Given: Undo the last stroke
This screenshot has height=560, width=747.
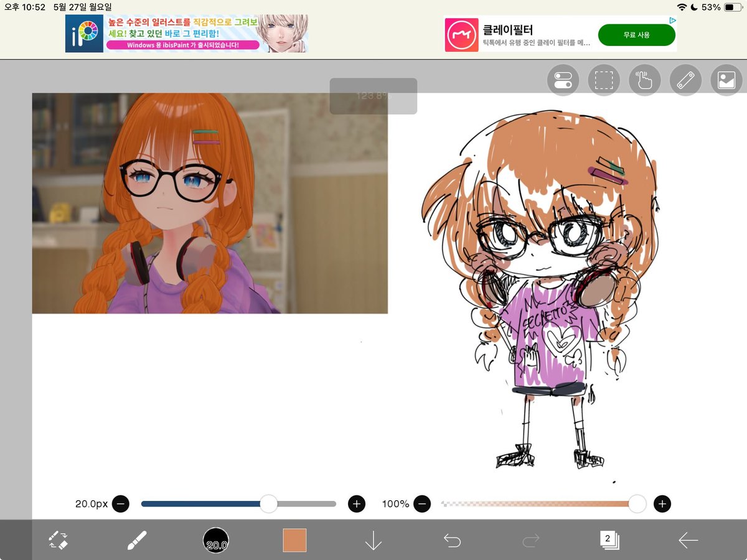Looking at the screenshot, I should pos(452,540).
